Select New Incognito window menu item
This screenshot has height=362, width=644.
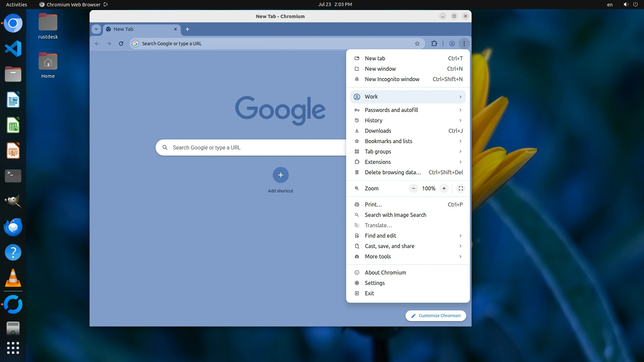pyautogui.click(x=392, y=79)
